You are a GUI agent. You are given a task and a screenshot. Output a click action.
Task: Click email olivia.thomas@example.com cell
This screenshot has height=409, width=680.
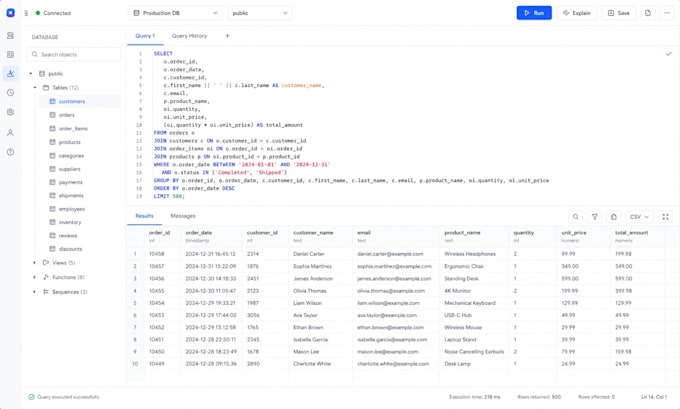click(391, 291)
